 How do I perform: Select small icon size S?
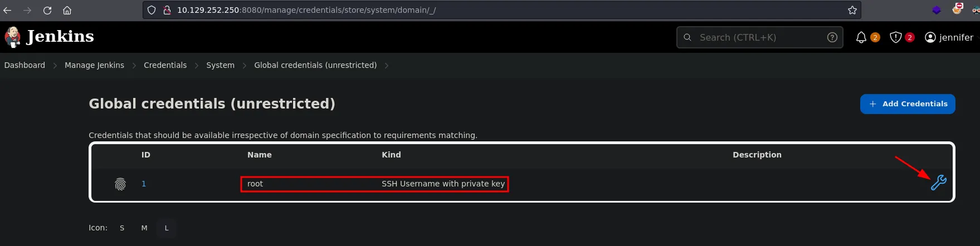coord(122,228)
